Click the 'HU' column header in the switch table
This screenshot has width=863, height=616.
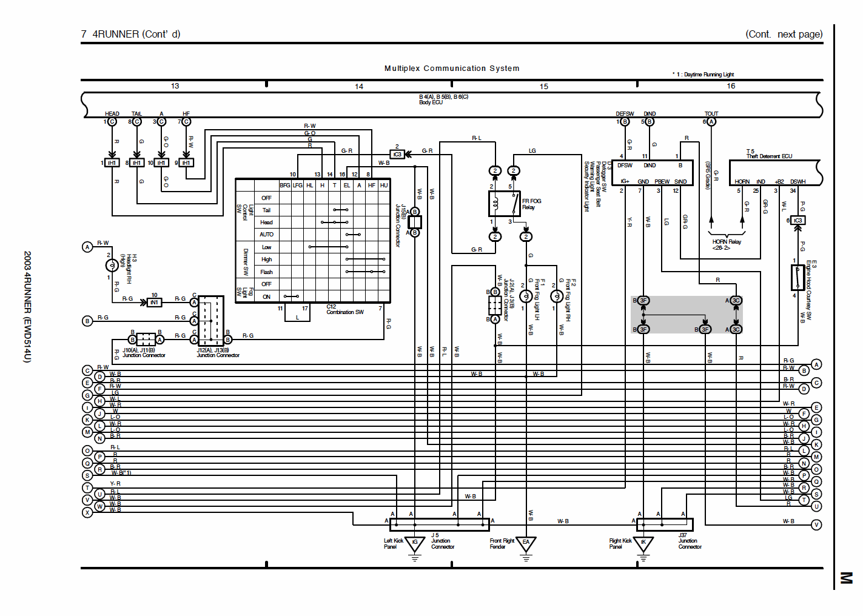(x=384, y=186)
